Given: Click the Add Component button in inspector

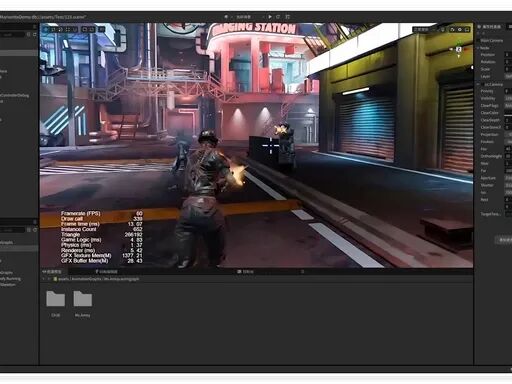Looking at the screenshot, I should click(x=503, y=240).
